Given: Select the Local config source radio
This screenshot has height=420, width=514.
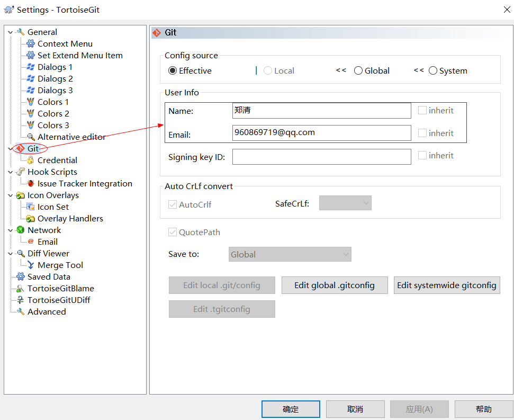Looking at the screenshot, I should click(x=268, y=70).
